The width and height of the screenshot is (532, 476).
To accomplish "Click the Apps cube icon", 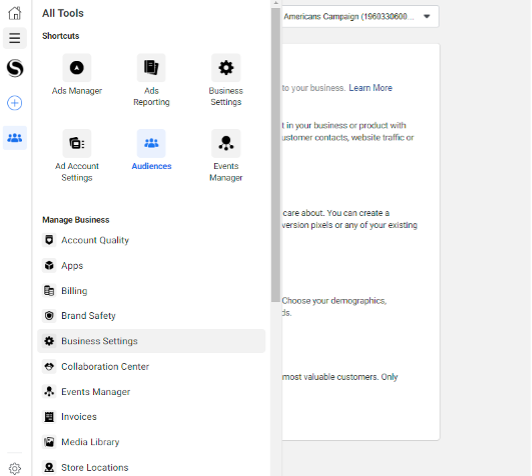I will pos(49,265).
